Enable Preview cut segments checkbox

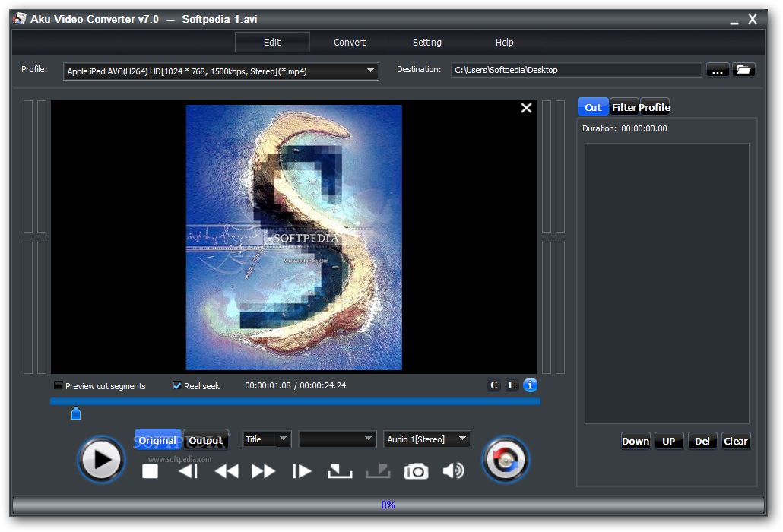(59, 385)
